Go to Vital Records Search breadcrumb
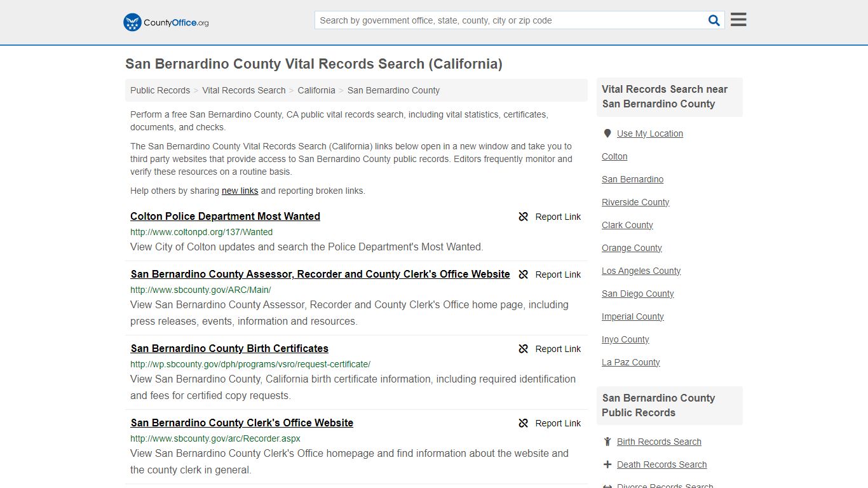The image size is (868, 488). [244, 90]
